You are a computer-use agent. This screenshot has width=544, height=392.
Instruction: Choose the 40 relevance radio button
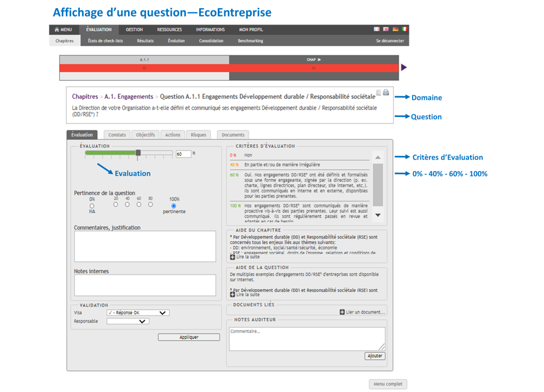click(127, 204)
